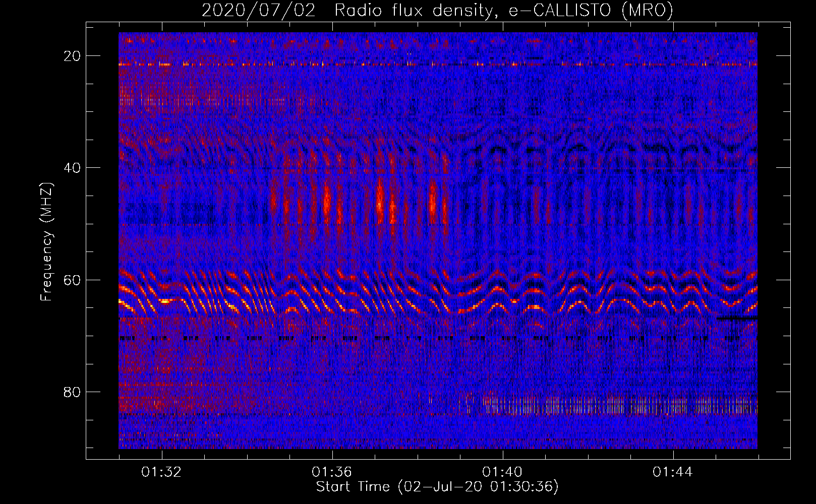
Task: Click the 20 frequency tick label
Action: pyautogui.click(x=72, y=56)
